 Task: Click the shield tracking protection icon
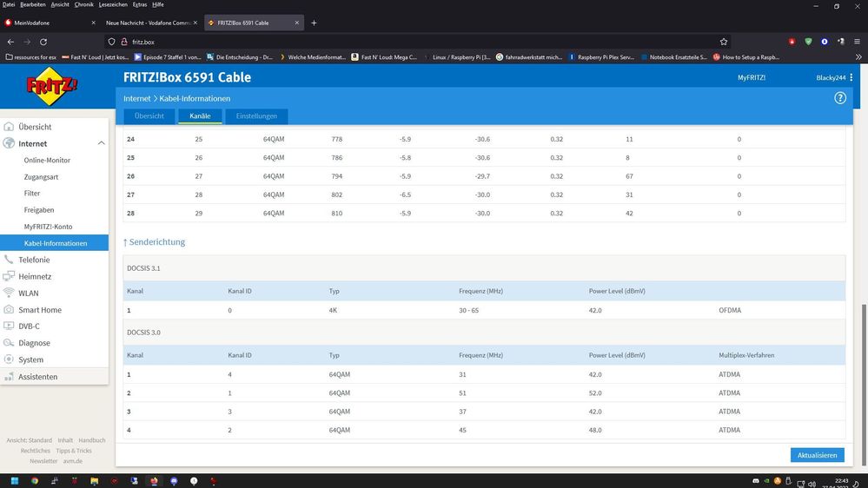pyautogui.click(x=111, y=42)
